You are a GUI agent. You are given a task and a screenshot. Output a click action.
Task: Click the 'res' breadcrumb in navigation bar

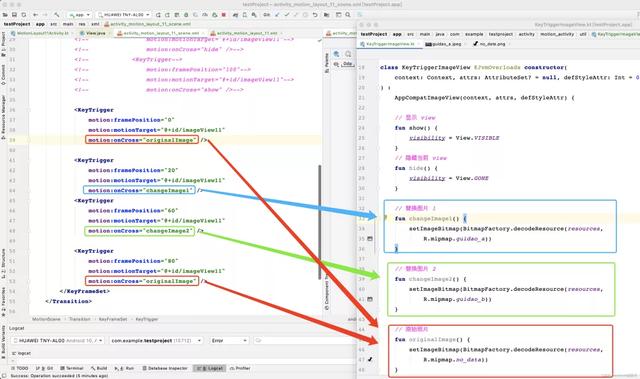[82, 24]
